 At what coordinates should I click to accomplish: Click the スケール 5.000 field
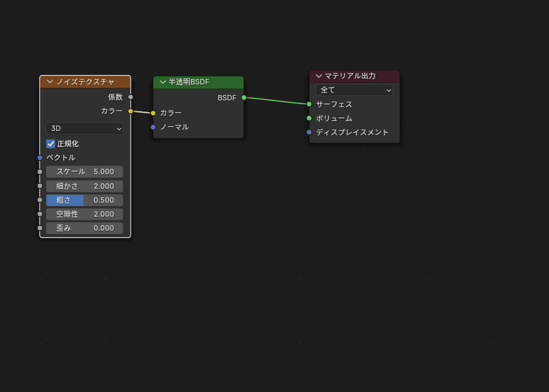click(84, 172)
